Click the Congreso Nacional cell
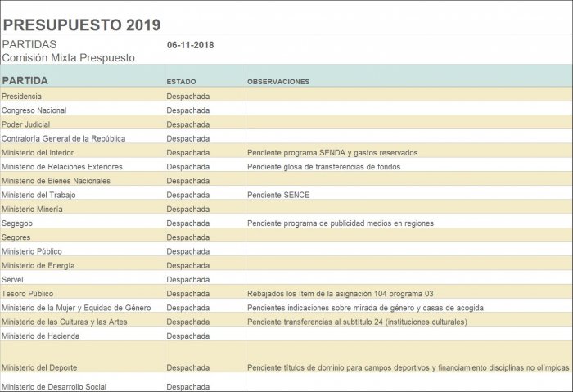The height and width of the screenshot is (392, 573). (34, 110)
